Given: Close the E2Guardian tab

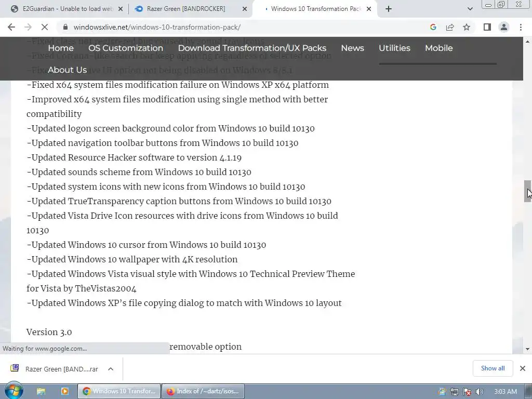Looking at the screenshot, I should coord(120,9).
